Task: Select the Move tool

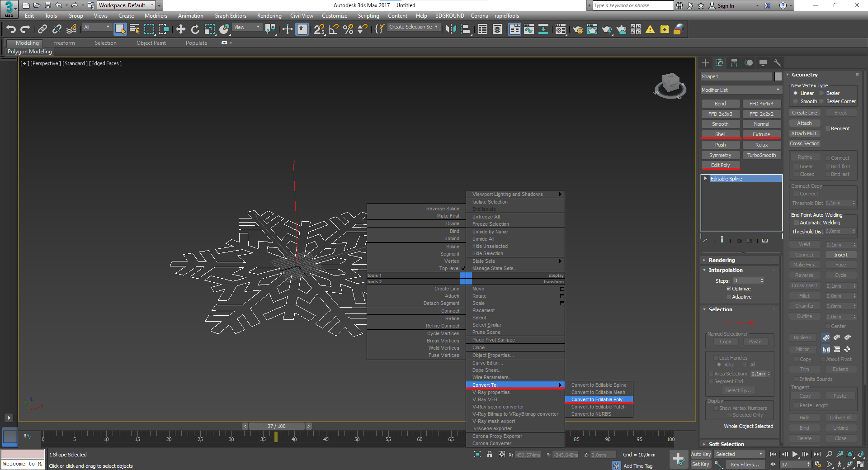Action: [180, 29]
